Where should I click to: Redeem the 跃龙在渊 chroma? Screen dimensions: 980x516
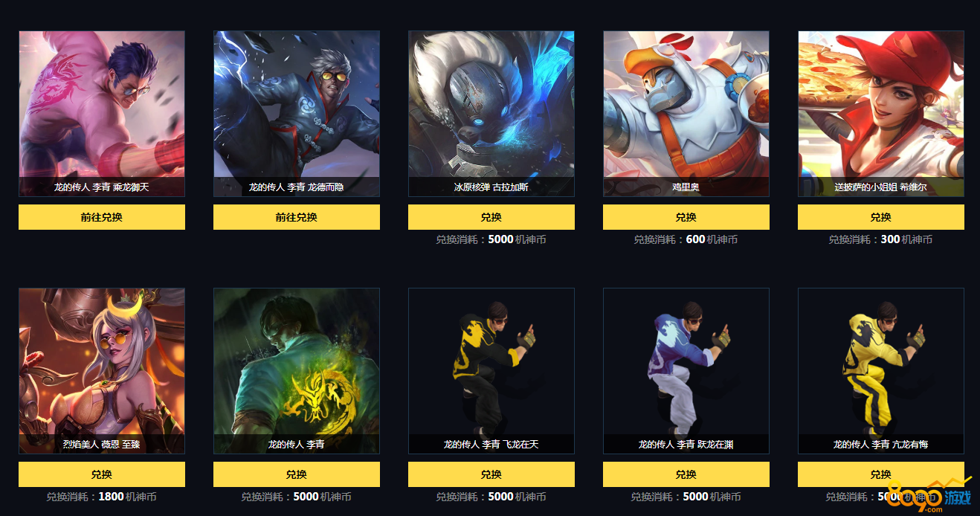[x=686, y=474]
